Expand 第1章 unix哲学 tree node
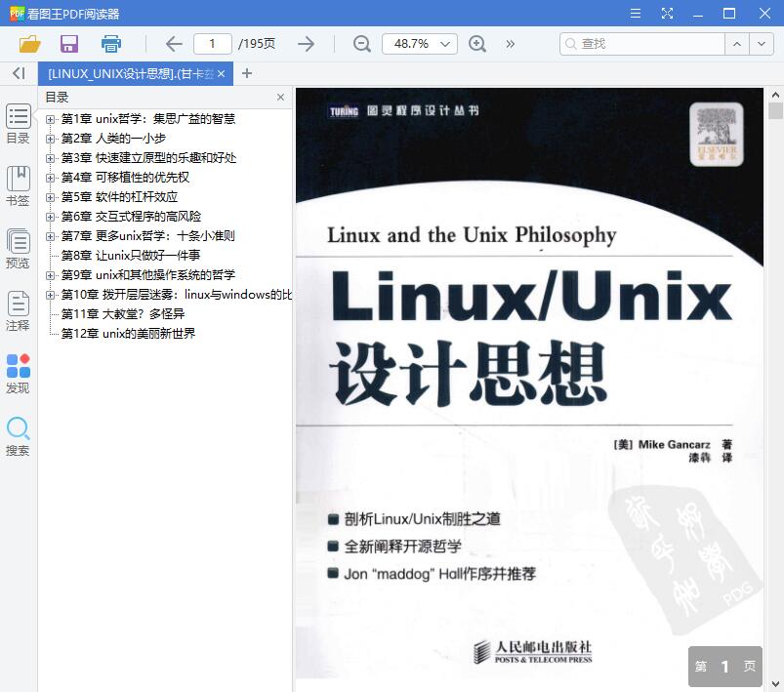This screenshot has height=692, width=784. click(50, 119)
